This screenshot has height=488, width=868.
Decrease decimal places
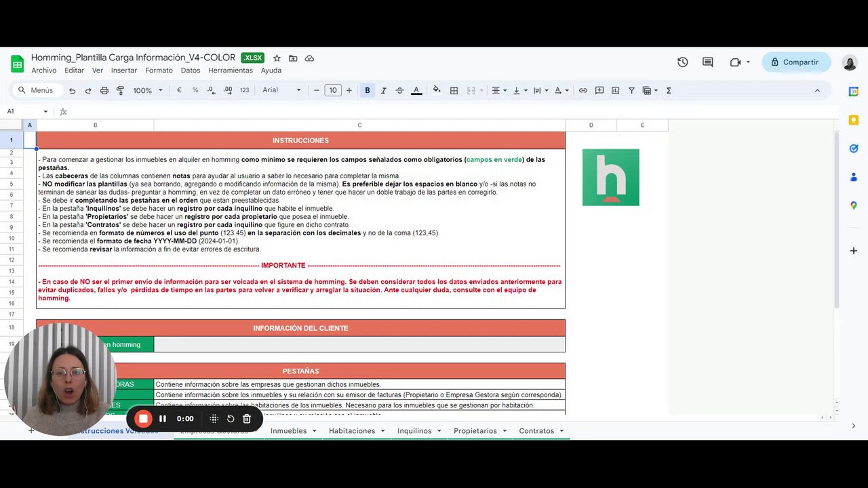click(212, 90)
